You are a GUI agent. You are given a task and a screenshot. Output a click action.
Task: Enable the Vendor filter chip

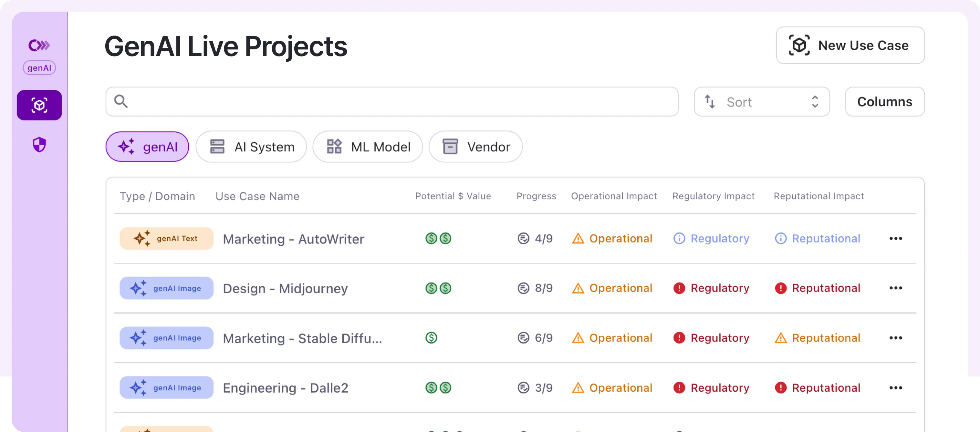(475, 147)
